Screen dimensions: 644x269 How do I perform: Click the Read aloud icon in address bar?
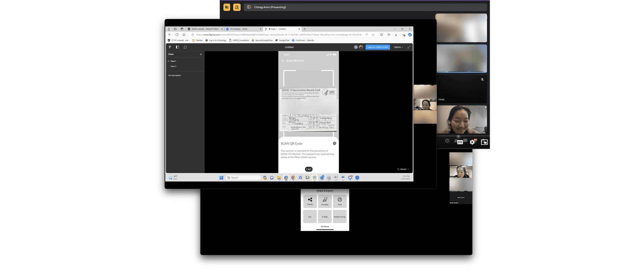[367, 35]
